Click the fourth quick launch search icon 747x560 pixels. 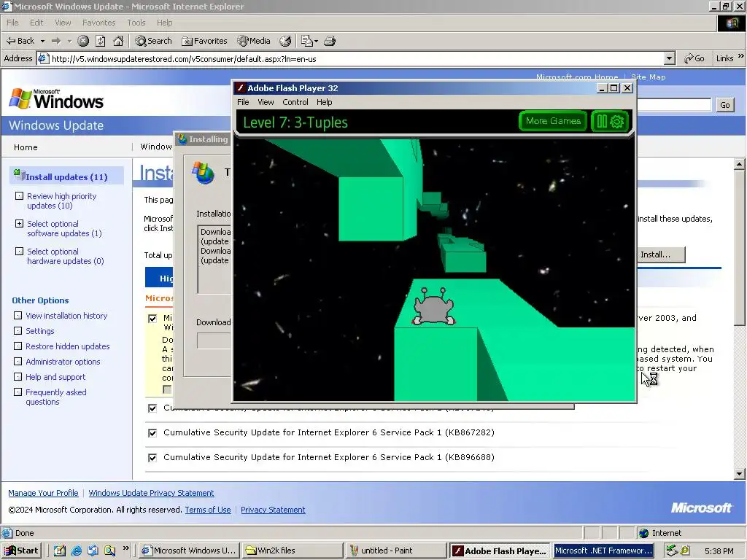[x=109, y=551]
